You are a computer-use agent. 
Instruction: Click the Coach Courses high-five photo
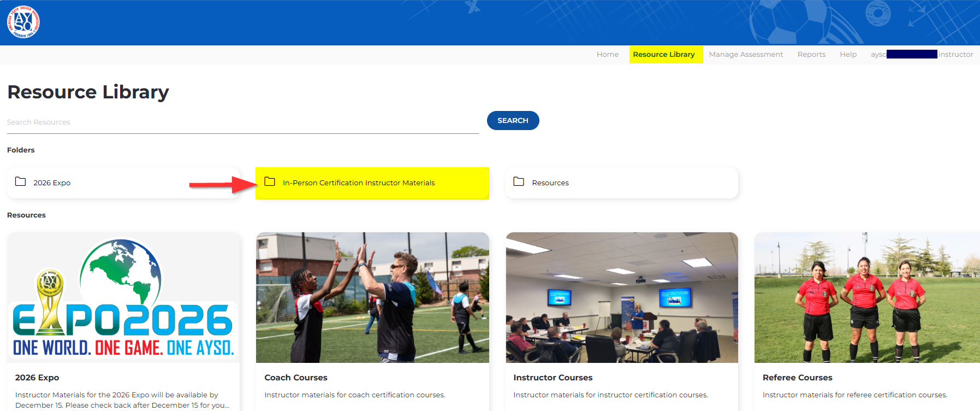[372, 298]
